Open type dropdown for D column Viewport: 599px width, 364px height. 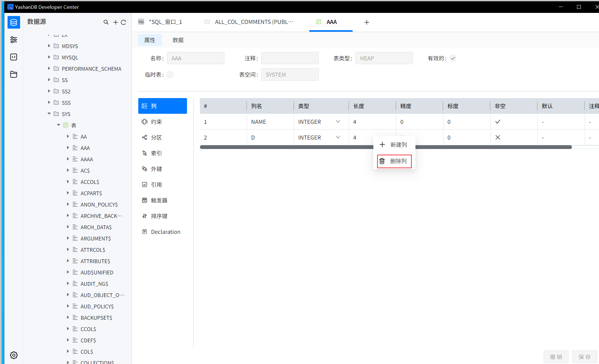coord(338,137)
